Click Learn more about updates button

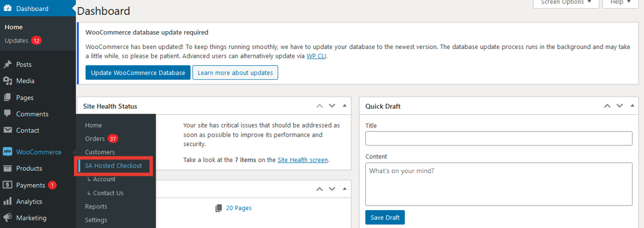tap(235, 73)
